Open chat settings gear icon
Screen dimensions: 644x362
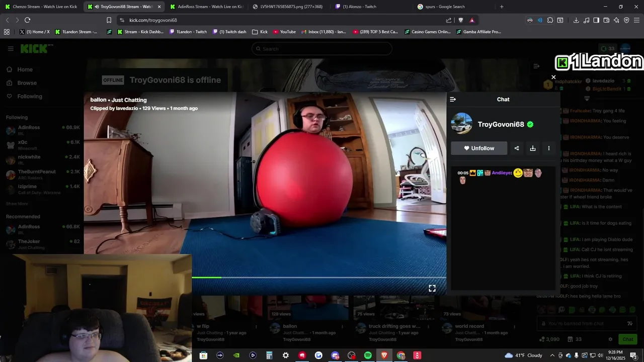point(610,339)
